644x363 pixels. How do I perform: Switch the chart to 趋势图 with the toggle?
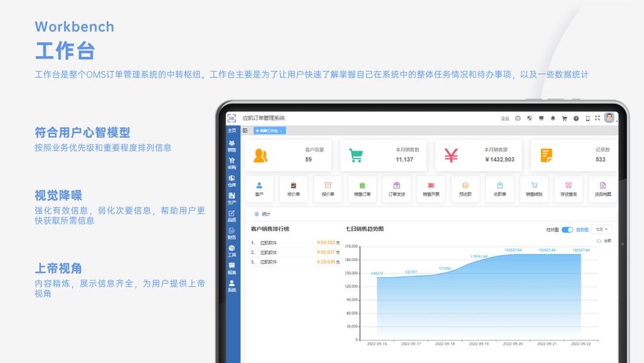pyautogui.click(x=583, y=229)
